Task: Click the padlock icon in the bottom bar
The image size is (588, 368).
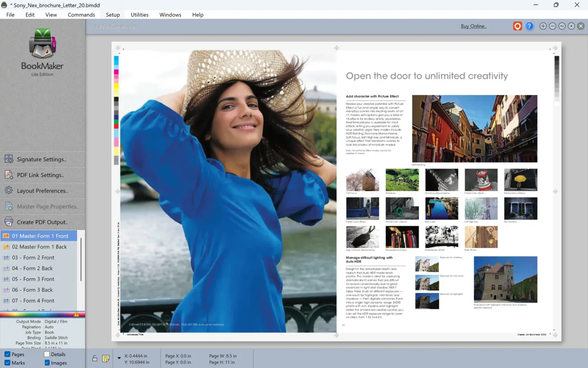Action: (x=95, y=359)
